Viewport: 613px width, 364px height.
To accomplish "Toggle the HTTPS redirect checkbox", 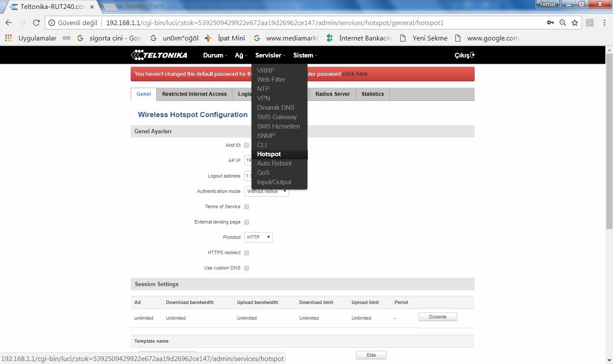I will click(246, 252).
